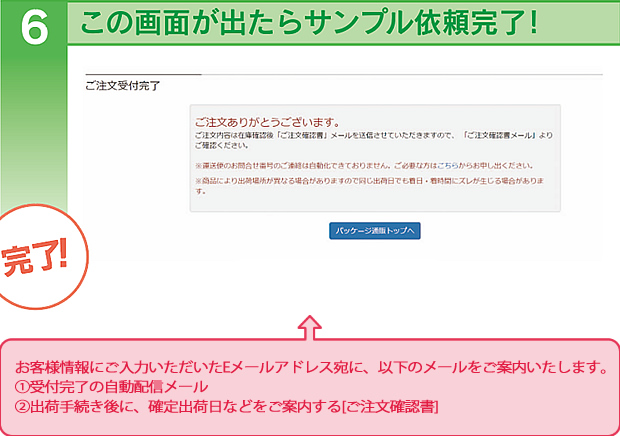Click the gray order confirmation message box

(x=374, y=157)
